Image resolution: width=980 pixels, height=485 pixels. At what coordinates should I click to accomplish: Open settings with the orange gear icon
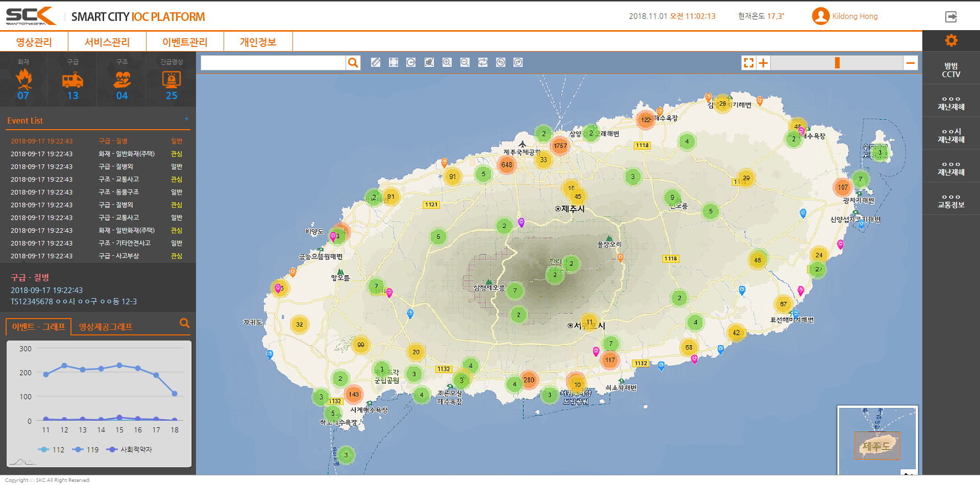(x=951, y=41)
